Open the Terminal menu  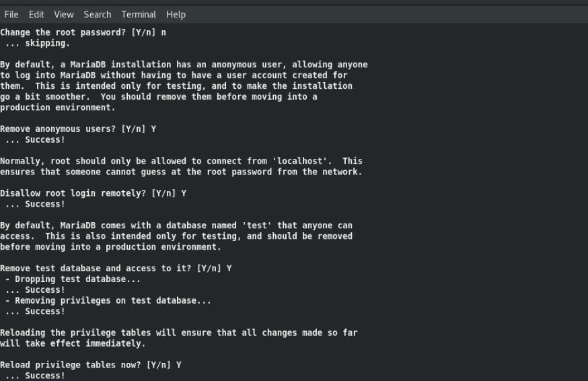pyautogui.click(x=139, y=14)
